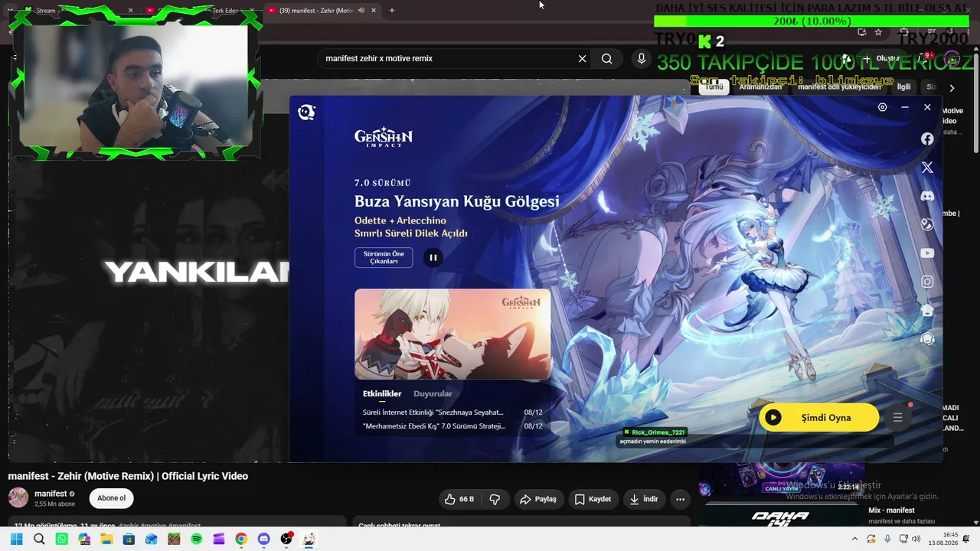Image resolution: width=980 pixels, height=551 pixels.
Task: Start the game with Şimdi Oyna
Action: [x=819, y=417]
